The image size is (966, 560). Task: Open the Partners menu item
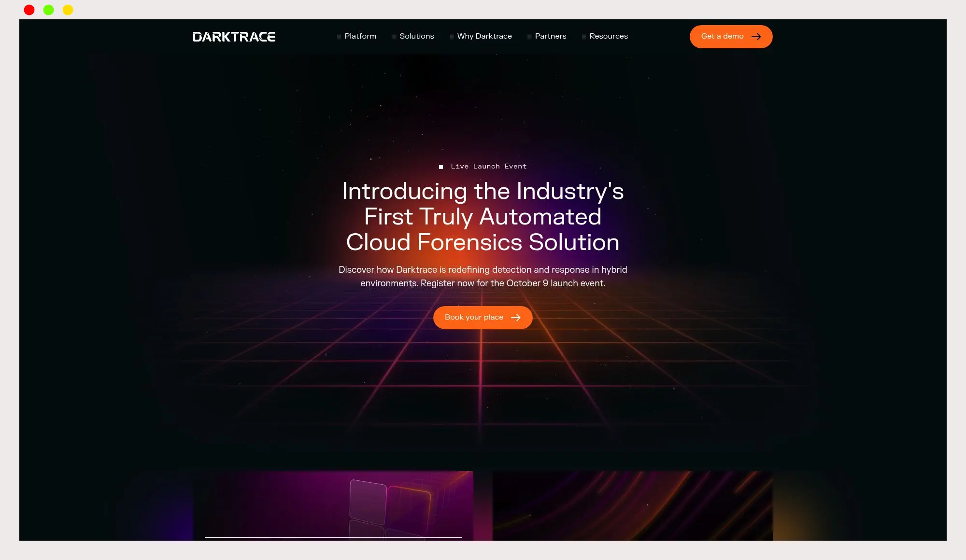(550, 36)
